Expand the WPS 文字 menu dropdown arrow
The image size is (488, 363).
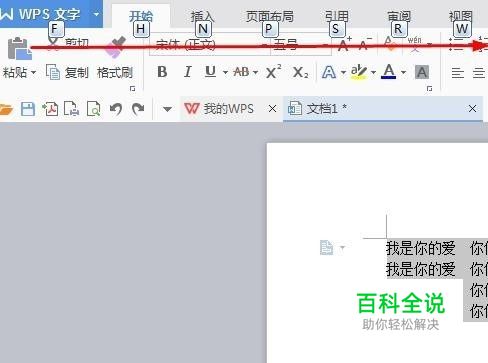(x=96, y=14)
